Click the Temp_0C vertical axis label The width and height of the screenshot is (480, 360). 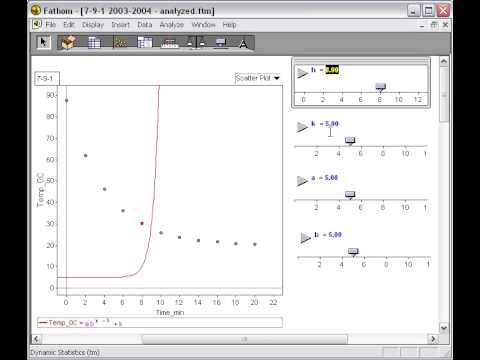[40, 190]
